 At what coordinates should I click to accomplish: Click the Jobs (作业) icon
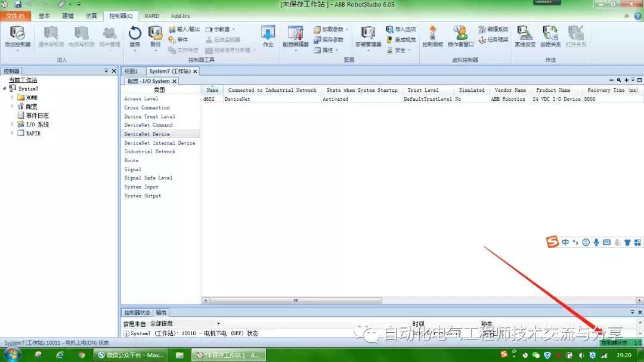[x=268, y=35]
